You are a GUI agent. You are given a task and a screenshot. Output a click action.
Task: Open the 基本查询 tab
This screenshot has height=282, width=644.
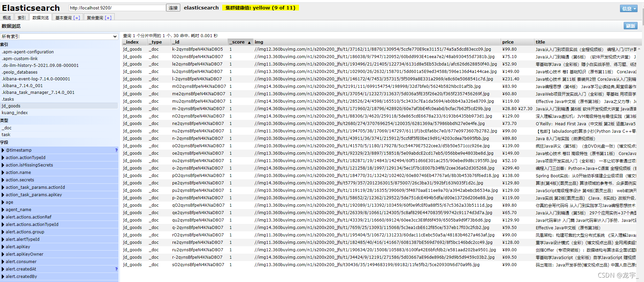click(64, 18)
